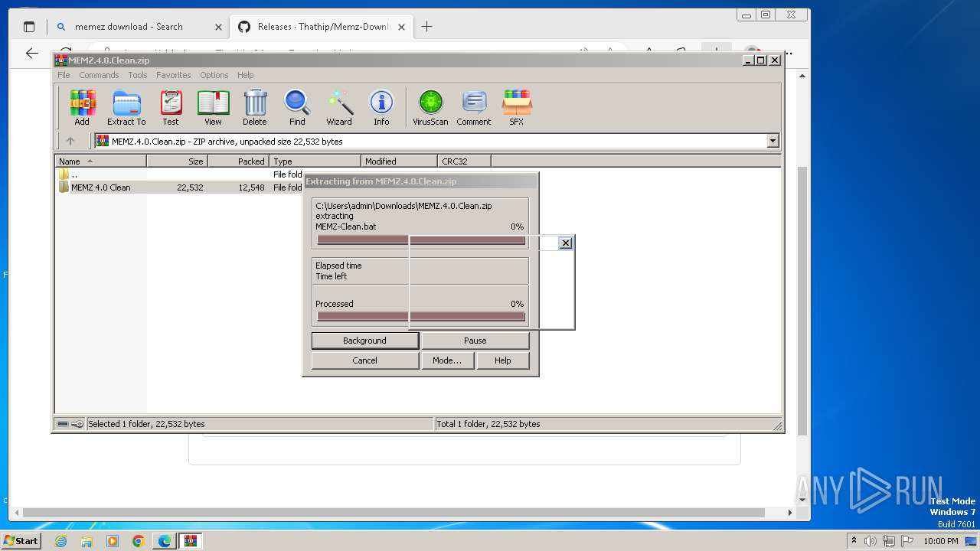The image size is (980, 551).
Task: Open the clock showing 10:00 PM
Action: click(x=940, y=541)
